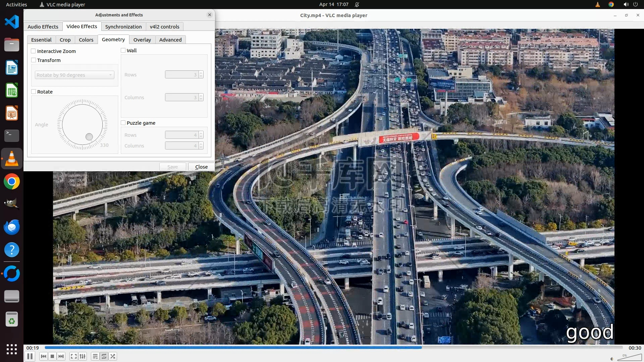Click the Puzzle game Columns spinner arrows
Image resolution: width=644 pixels, height=362 pixels.
(201, 146)
